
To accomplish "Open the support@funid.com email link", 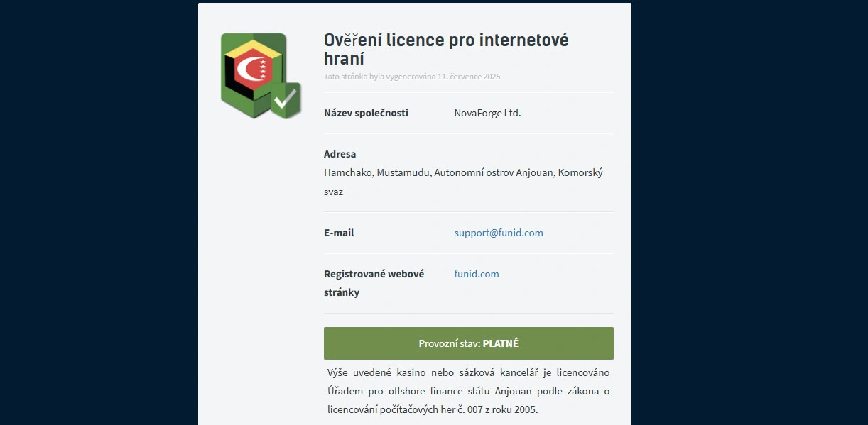I will click(x=499, y=233).
